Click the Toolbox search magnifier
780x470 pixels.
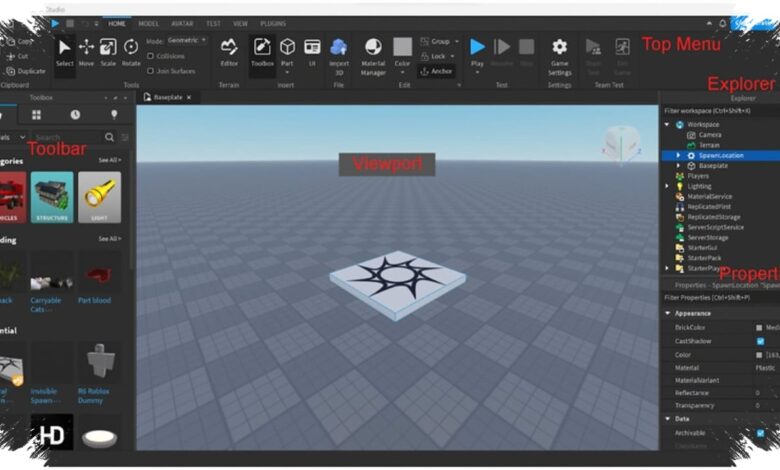[x=109, y=137]
